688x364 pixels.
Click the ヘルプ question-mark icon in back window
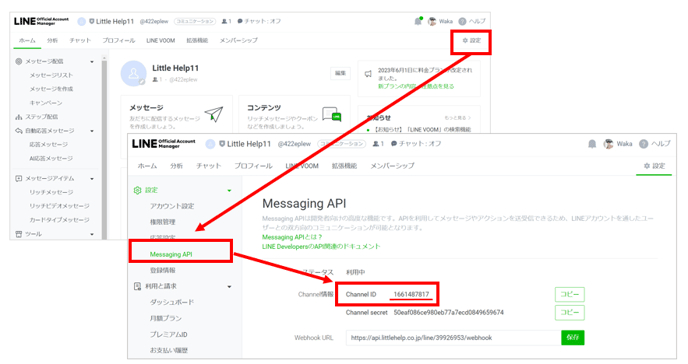coord(462,21)
